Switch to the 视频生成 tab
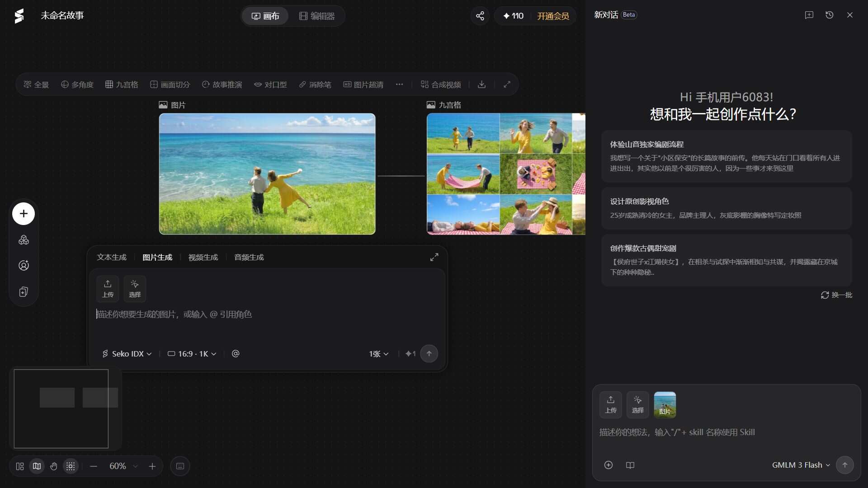 pos(203,257)
